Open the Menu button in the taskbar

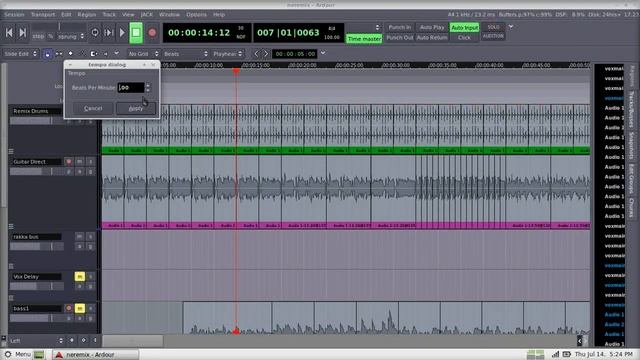(x=18, y=354)
